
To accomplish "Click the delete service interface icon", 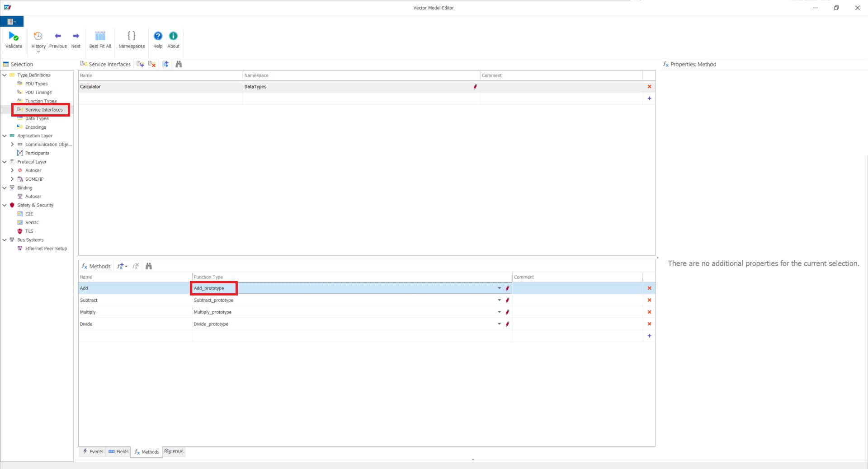I will tap(152, 64).
